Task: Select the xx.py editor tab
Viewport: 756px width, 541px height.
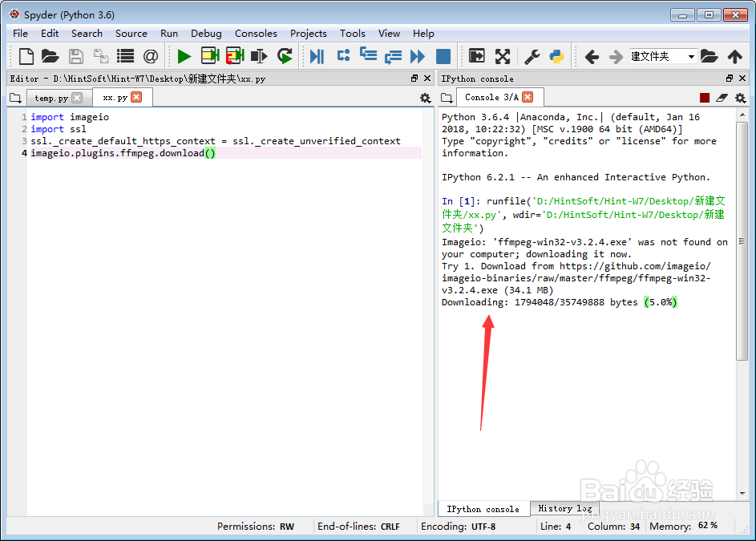Action: click(115, 98)
